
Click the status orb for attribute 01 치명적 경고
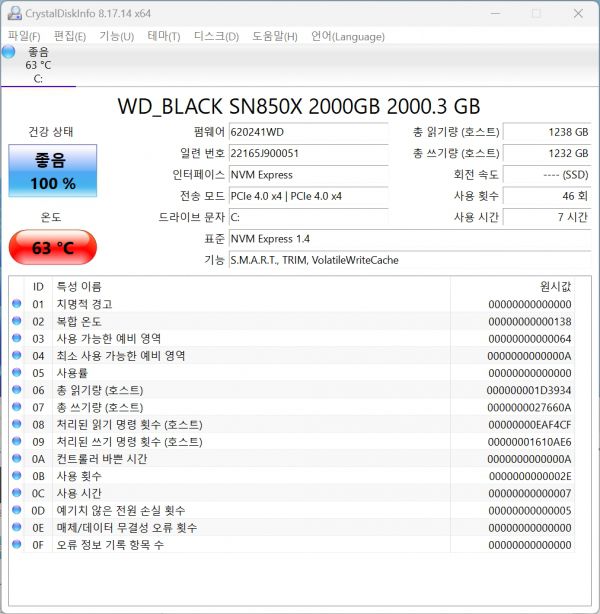(x=16, y=303)
